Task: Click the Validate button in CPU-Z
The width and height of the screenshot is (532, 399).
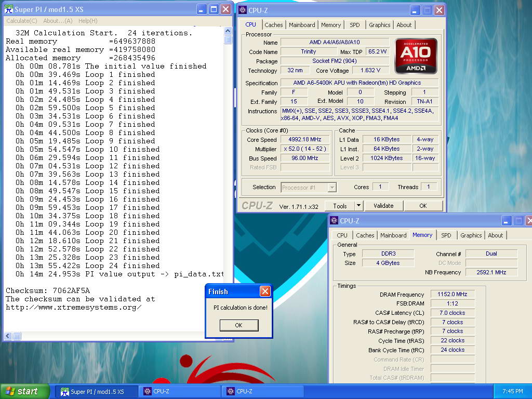Action: click(x=383, y=206)
